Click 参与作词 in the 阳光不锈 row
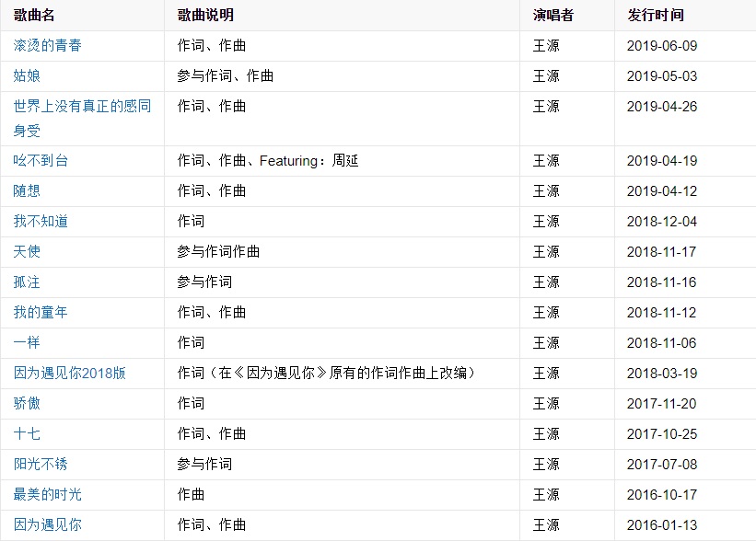The width and height of the screenshot is (756, 541). click(204, 464)
